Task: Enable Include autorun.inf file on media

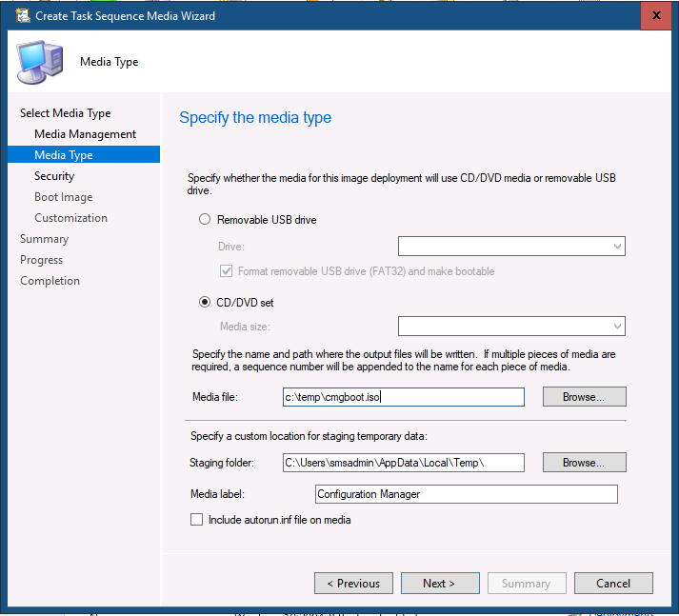Action: tap(196, 520)
